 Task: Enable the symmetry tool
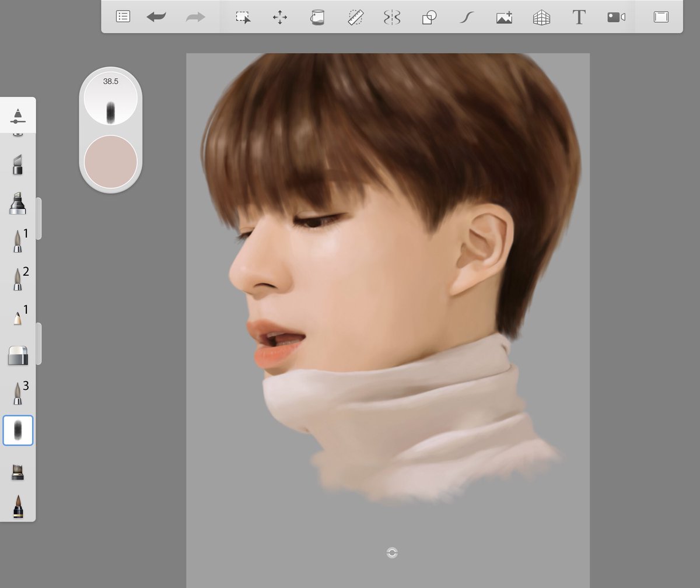coord(392,17)
